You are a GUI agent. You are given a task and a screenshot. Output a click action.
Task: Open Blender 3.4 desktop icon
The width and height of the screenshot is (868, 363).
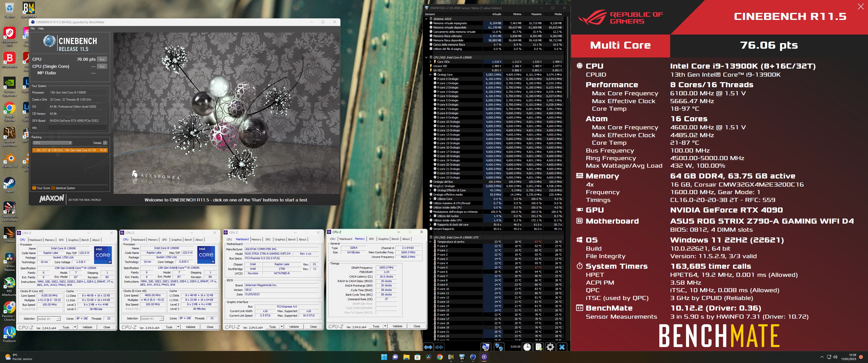[x=9, y=160]
